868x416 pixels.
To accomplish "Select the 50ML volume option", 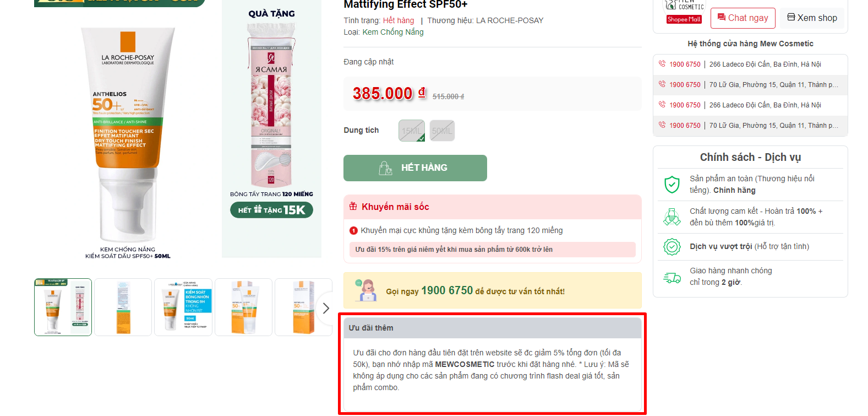I will coord(442,131).
